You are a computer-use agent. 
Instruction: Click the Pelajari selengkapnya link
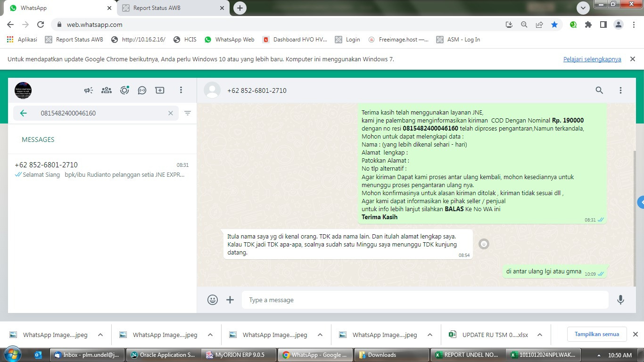pos(592,59)
